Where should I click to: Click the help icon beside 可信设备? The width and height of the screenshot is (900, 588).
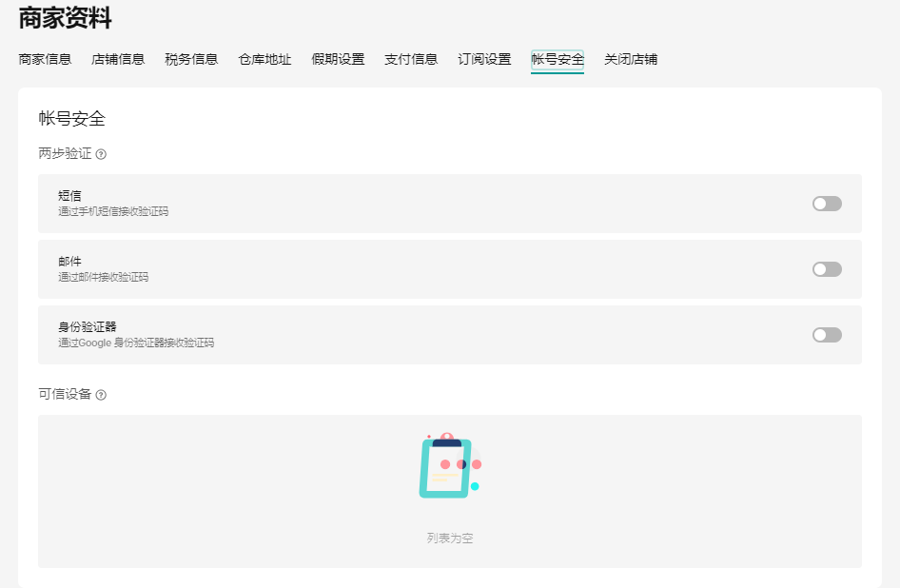(x=101, y=395)
